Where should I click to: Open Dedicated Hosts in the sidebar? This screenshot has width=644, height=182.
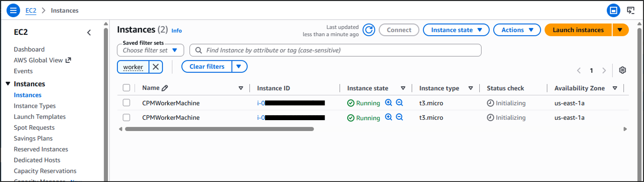[x=37, y=160]
